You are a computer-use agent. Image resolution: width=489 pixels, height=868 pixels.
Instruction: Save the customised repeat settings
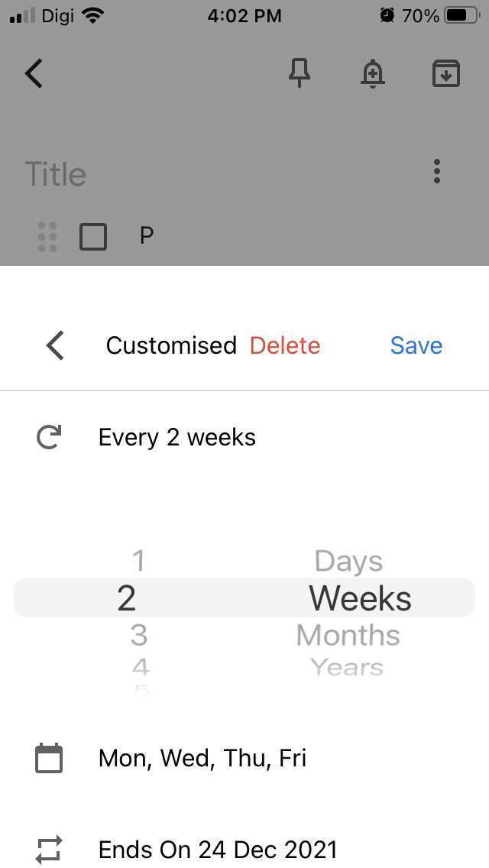coord(416,345)
